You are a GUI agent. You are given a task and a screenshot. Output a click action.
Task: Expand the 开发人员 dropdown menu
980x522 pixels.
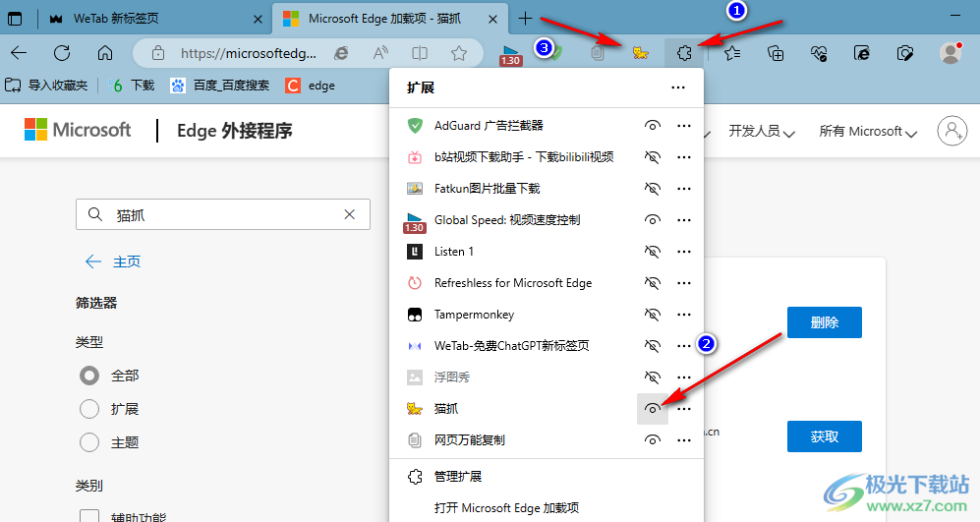pyautogui.click(x=761, y=132)
